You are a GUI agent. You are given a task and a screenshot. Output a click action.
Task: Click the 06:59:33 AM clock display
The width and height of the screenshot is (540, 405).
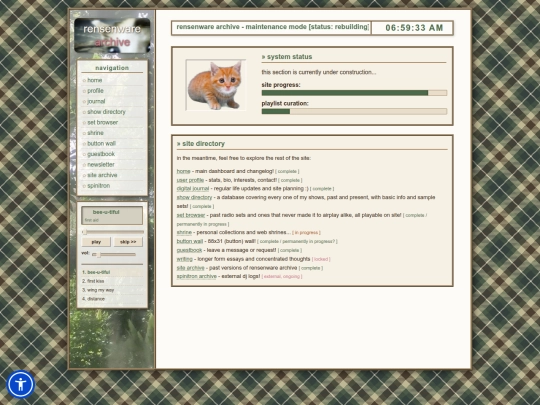414,28
